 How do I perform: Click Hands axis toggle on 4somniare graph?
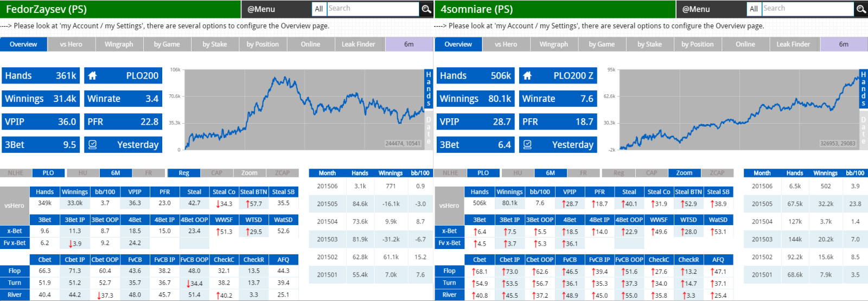(864, 89)
